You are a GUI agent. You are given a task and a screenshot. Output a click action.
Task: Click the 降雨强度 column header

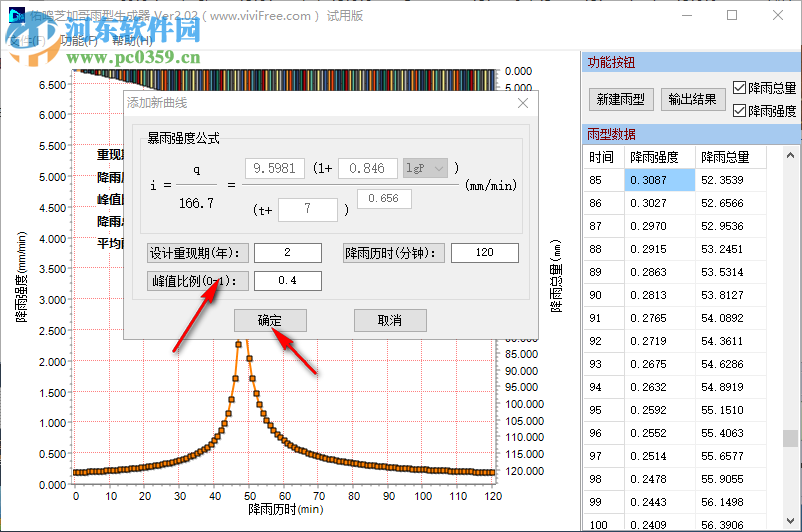coord(659,157)
